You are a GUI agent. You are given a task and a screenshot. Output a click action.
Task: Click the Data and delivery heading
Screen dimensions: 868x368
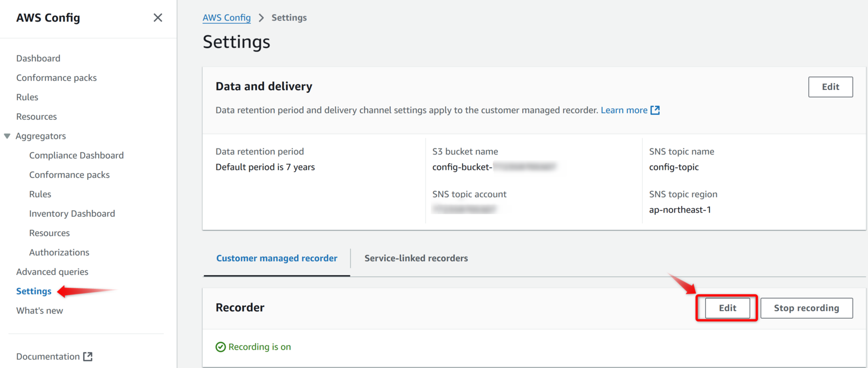pos(264,86)
